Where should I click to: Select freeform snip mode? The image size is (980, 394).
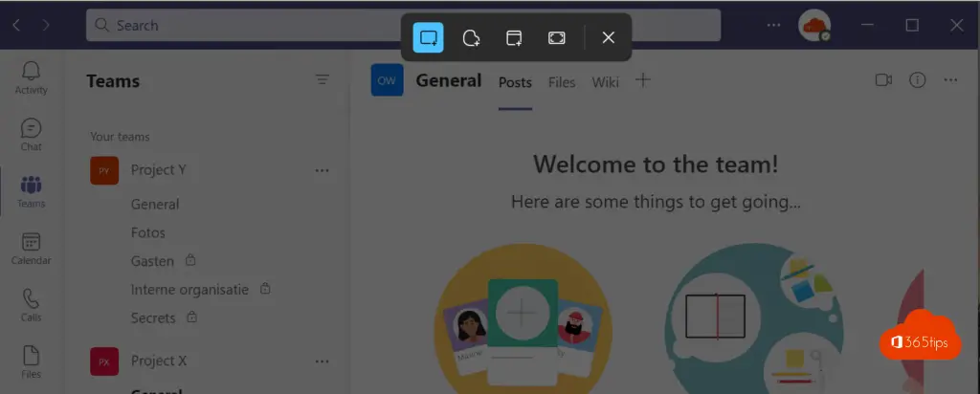pyautogui.click(x=471, y=37)
